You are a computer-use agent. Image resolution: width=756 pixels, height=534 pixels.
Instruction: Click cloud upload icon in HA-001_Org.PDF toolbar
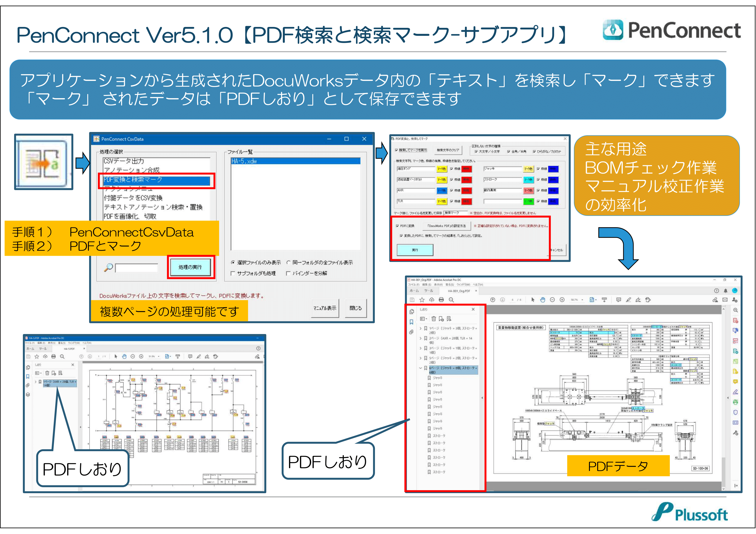coord(432,300)
